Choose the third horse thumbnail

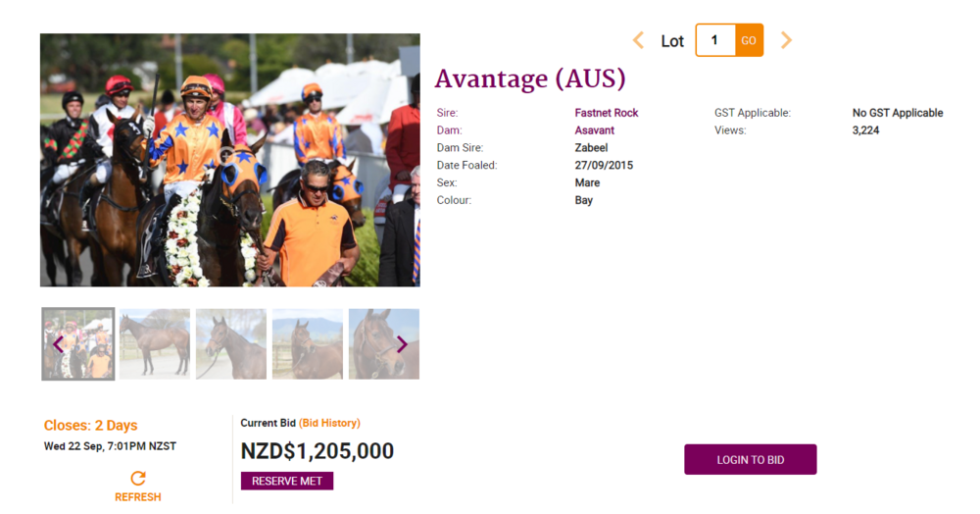click(231, 344)
